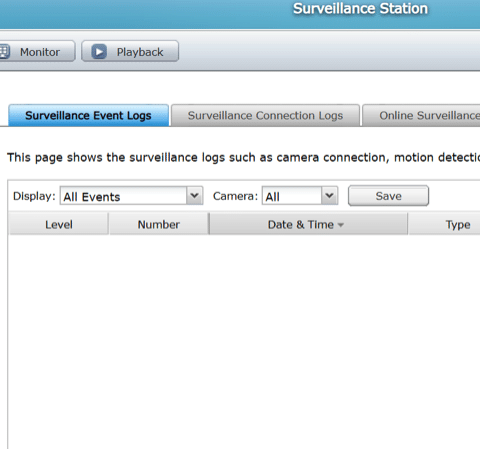This screenshot has height=450, width=480.
Task: Open the Display All Events dropdown
Action: (131, 196)
